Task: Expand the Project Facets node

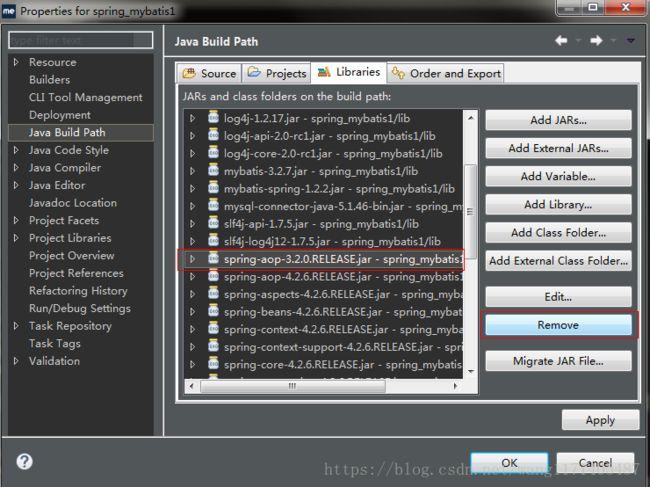Action: (16, 220)
